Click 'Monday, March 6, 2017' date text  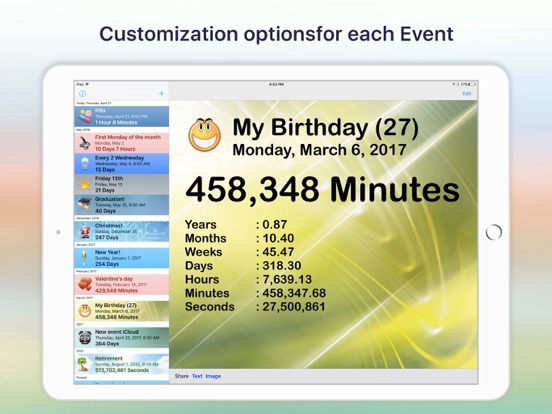pyautogui.click(x=319, y=150)
